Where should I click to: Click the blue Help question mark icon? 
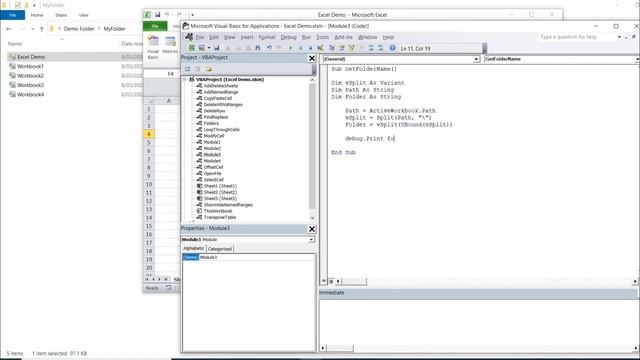pyautogui.click(x=392, y=48)
